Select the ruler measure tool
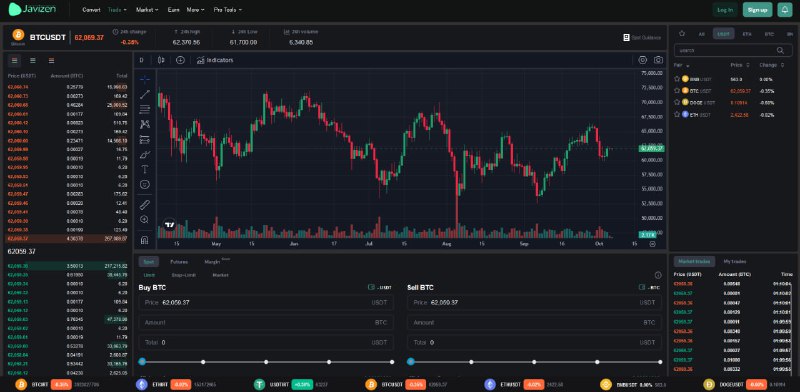The image size is (800, 392). click(x=145, y=205)
